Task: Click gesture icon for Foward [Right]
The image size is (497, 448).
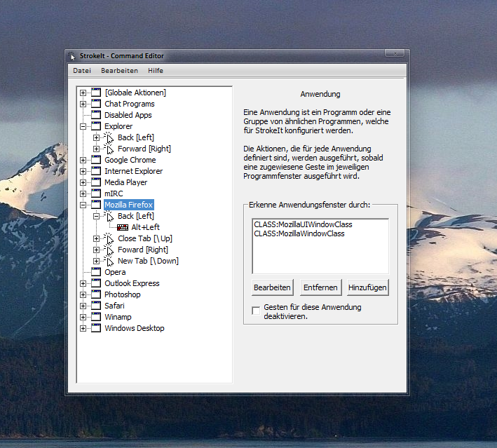Action: (109, 250)
